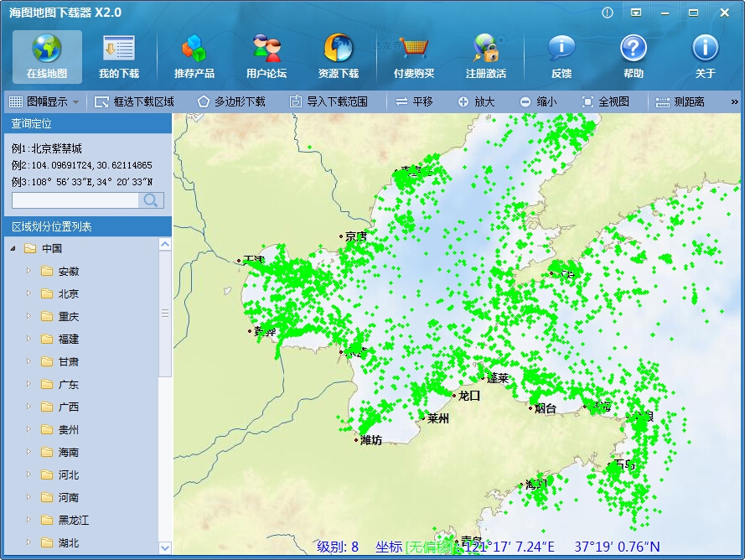The height and width of the screenshot is (560, 745).
Task: Expand the 广东 folder arrow
Action: coord(28,384)
